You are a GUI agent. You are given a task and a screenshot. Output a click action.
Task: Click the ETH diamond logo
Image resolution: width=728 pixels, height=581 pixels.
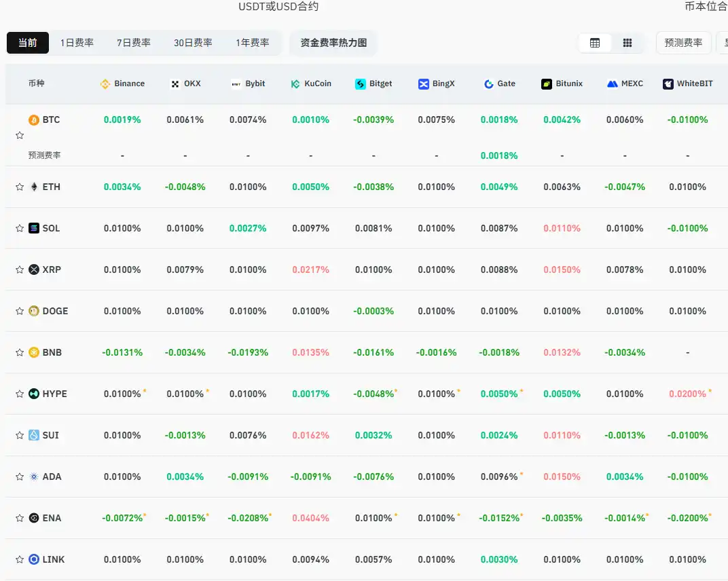click(x=34, y=187)
